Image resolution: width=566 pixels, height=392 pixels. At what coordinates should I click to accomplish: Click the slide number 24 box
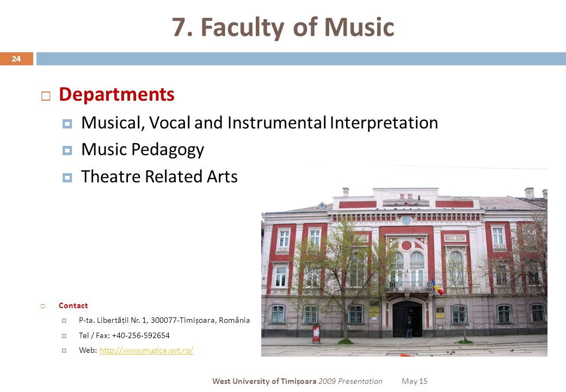tap(17, 59)
